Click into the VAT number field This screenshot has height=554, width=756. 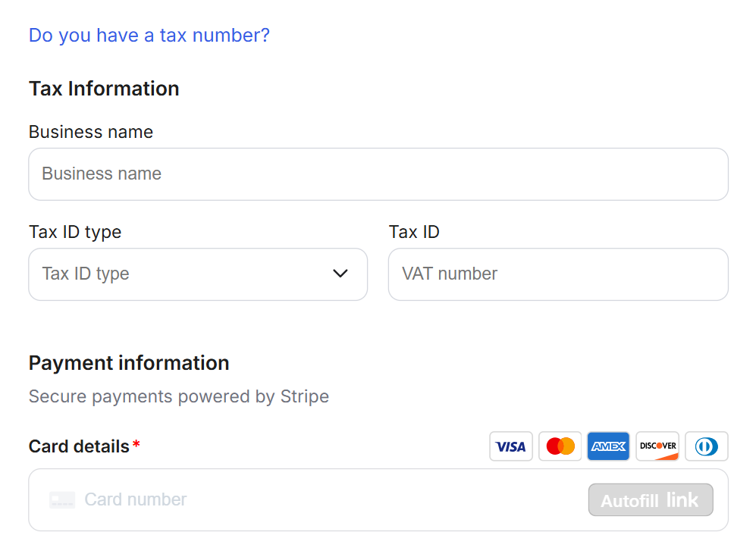(x=557, y=274)
